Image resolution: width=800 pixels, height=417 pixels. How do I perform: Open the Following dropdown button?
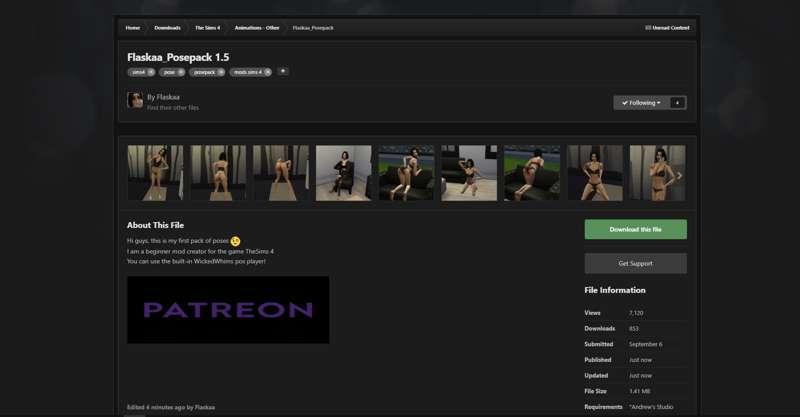click(641, 103)
